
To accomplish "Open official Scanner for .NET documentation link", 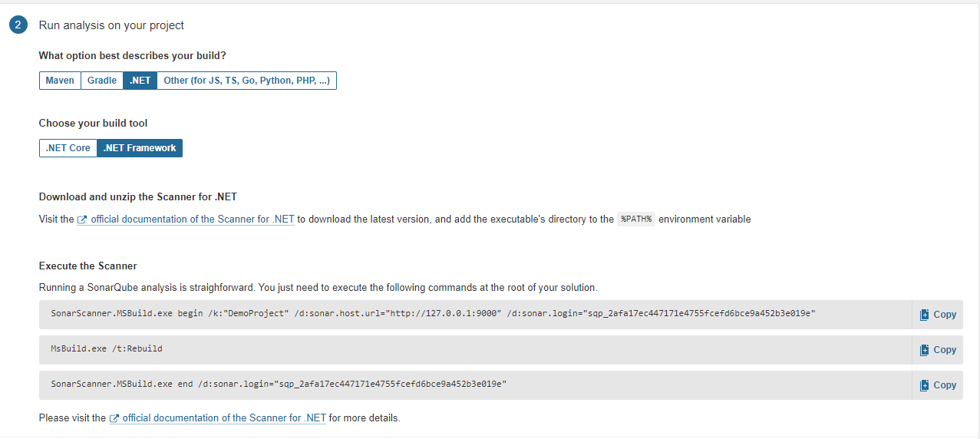I will click(x=192, y=219).
